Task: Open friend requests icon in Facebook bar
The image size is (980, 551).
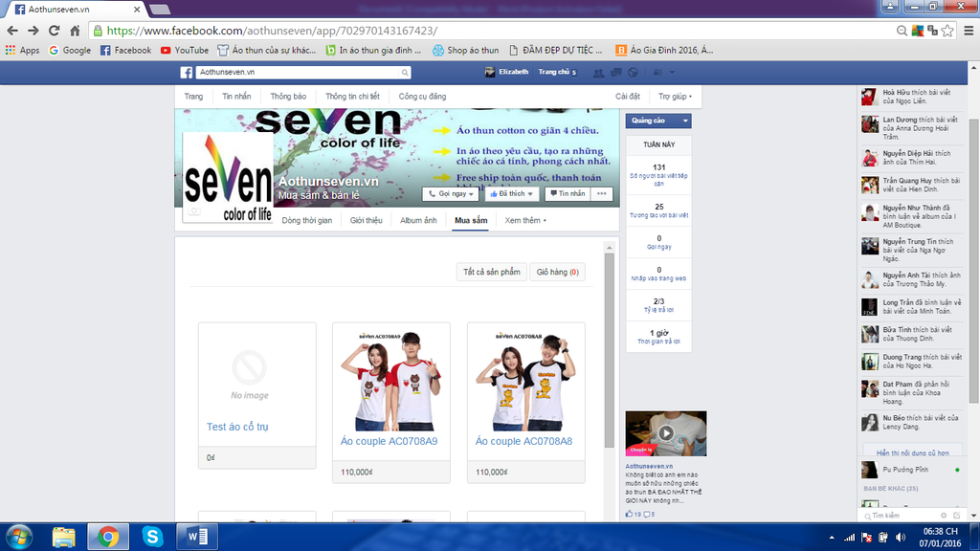Action: 598,73
